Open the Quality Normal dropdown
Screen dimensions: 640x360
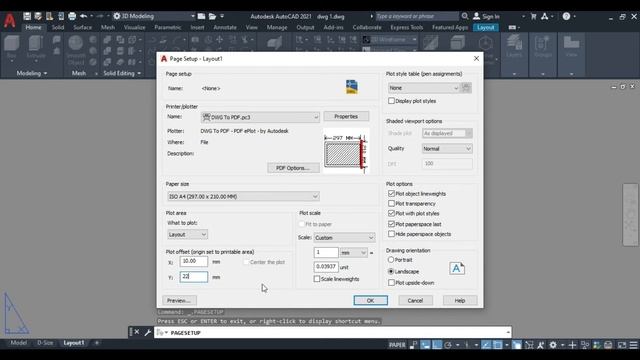(447, 149)
